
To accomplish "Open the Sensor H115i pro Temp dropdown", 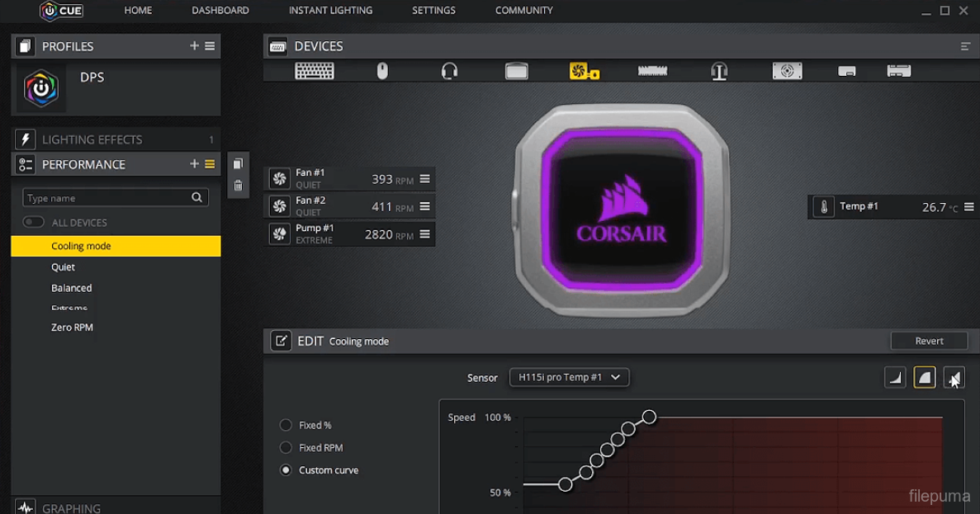I will coord(569,377).
